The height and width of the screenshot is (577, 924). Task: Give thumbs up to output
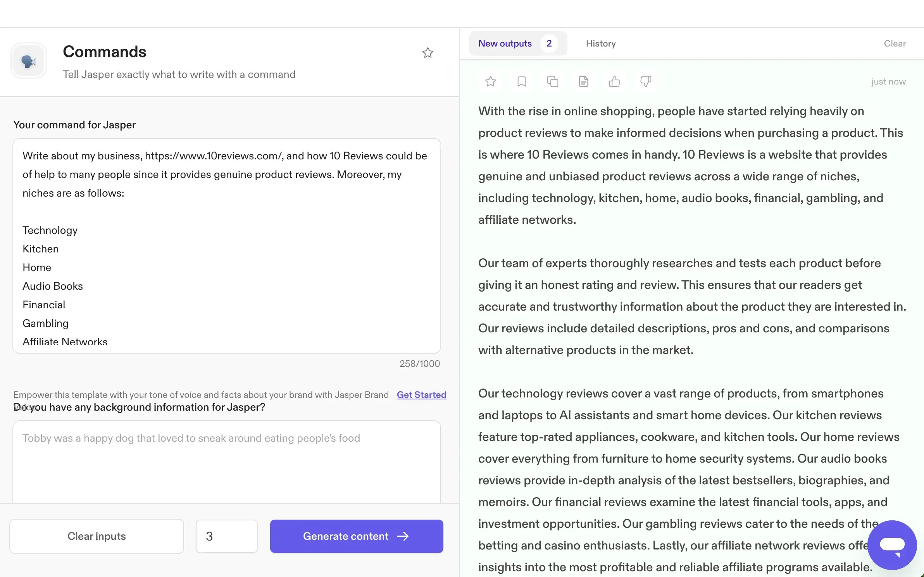coord(615,81)
